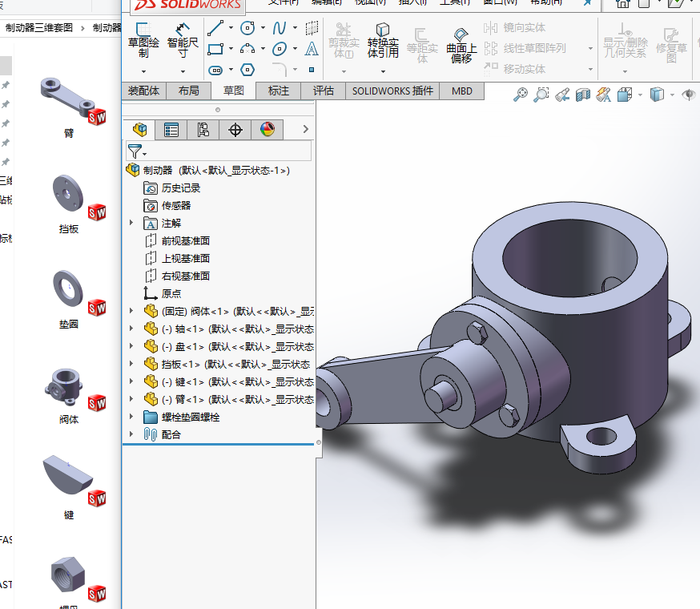Image resolution: width=700 pixels, height=609 pixels.
Task: Expand the 螺栓垫圈螺栓 folder in the tree
Action: (131, 417)
